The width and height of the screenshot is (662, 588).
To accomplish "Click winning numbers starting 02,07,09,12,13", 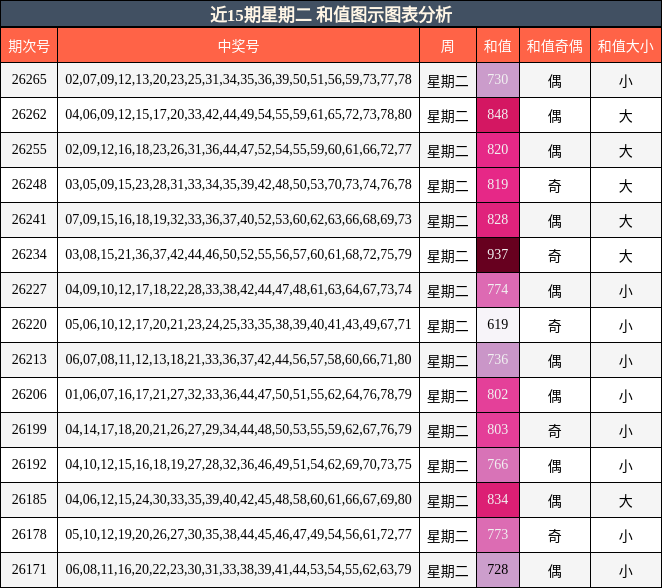I will [238, 79].
